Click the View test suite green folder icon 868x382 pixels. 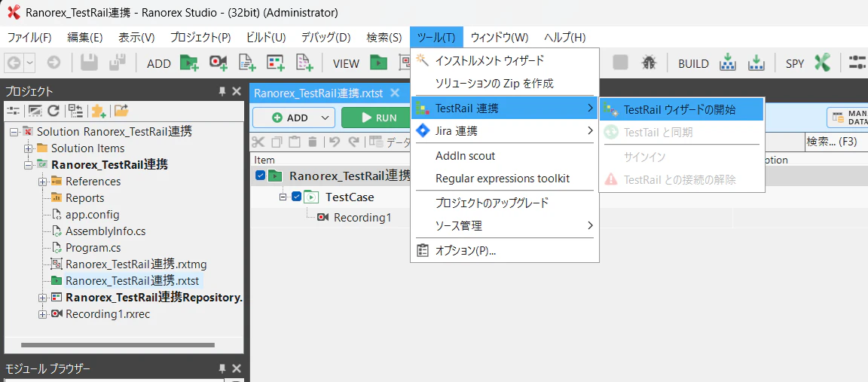click(379, 63)
